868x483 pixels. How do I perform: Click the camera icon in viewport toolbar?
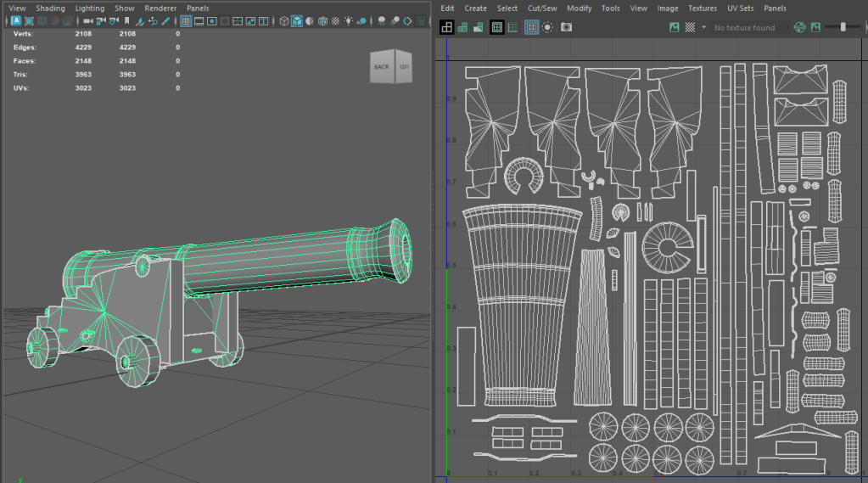tap(87, 21)
